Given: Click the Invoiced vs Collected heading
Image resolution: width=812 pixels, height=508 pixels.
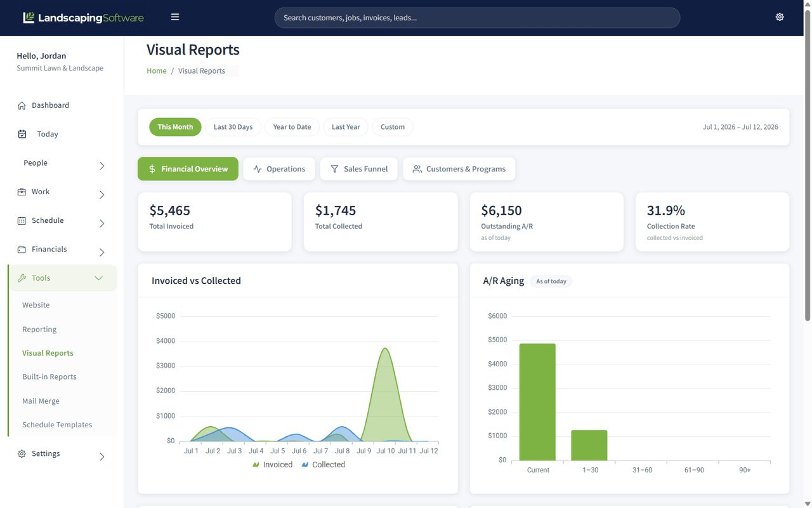Looking at the screenshot, I should click(196, 281).
